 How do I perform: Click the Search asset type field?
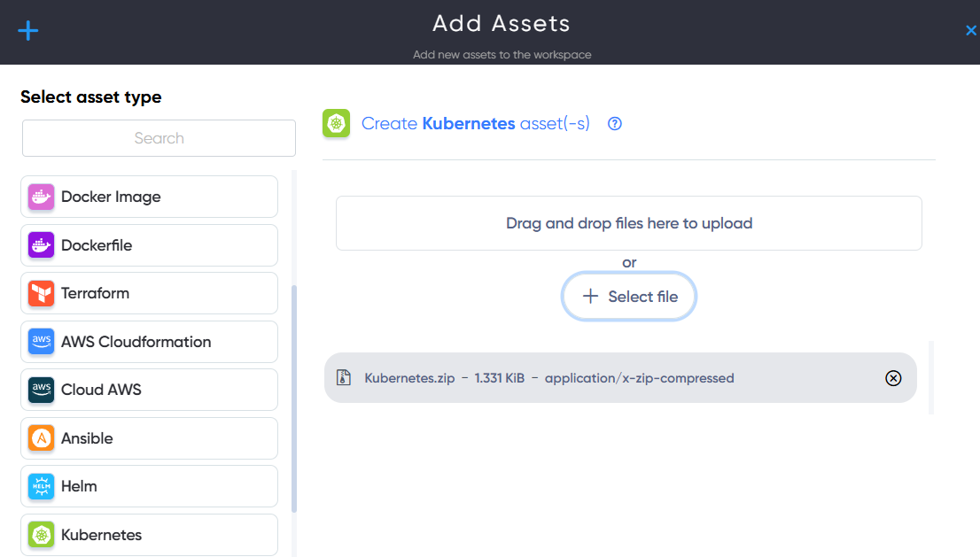159,138
